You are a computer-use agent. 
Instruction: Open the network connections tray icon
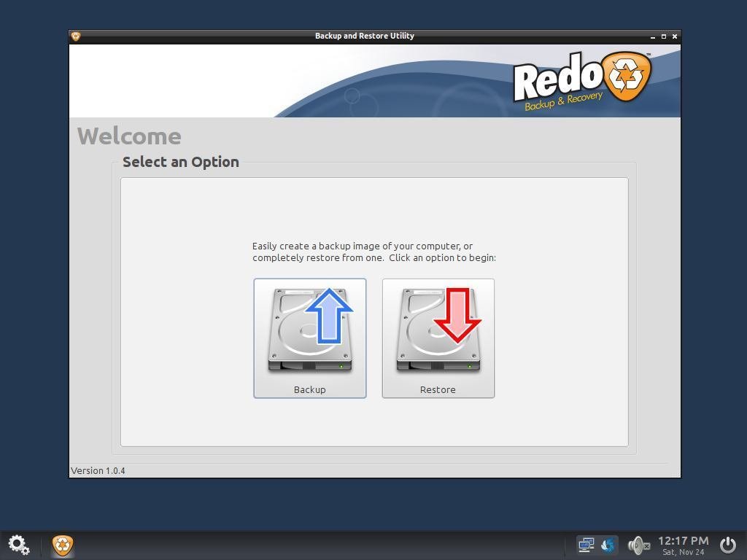click(x=586, y=545)
